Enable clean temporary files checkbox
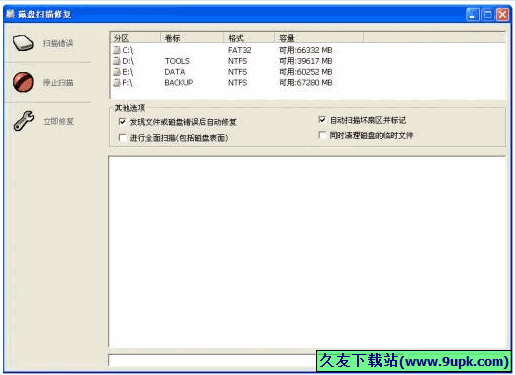 (322, 135)
